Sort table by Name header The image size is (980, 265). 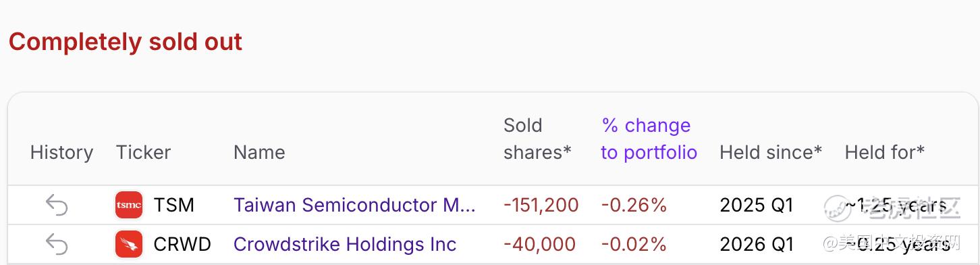[259, 152]
